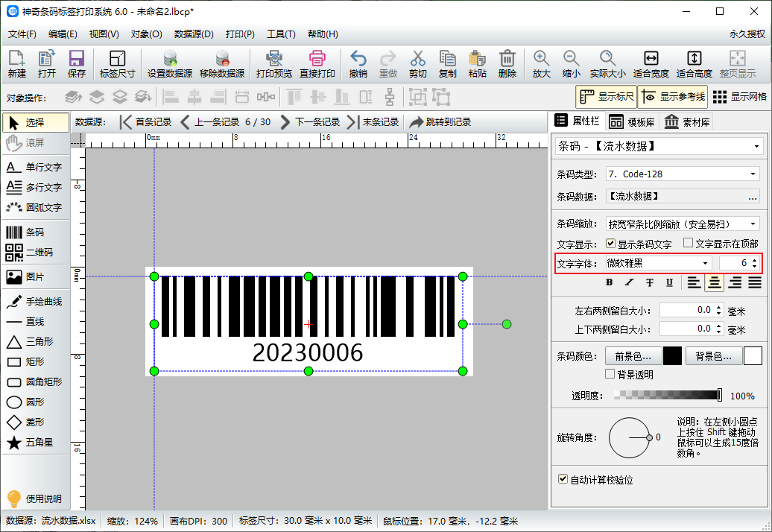Click the white background color swatch
This screenshot has width=772, height=532.
753,356
